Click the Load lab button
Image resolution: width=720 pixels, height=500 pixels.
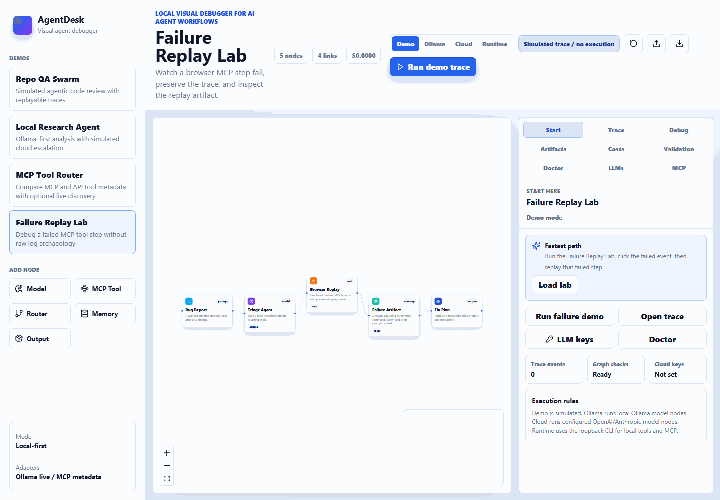555,285
